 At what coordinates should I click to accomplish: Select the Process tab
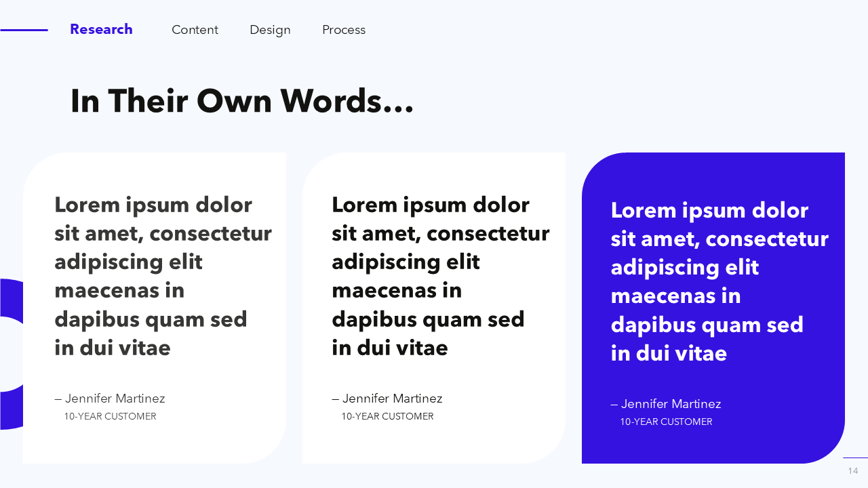coord(344,30)
